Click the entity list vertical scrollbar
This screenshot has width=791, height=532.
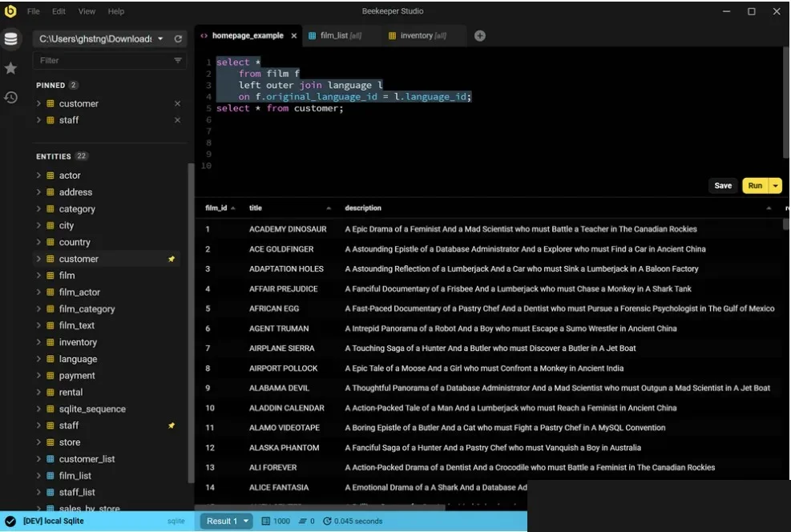191,323
